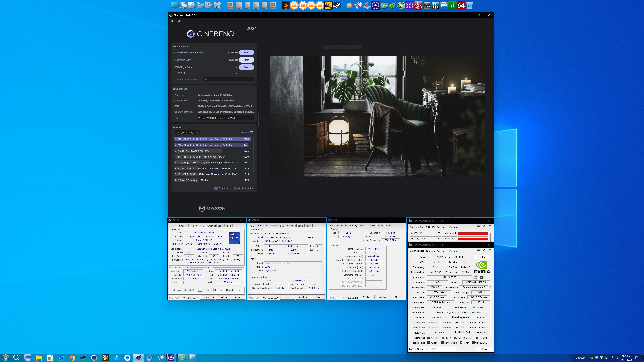The height and width of the screenshot is (362, 644).
Task: Click the BIOS share/export arrow icon in GPU-Z
Action: point(475,277)
